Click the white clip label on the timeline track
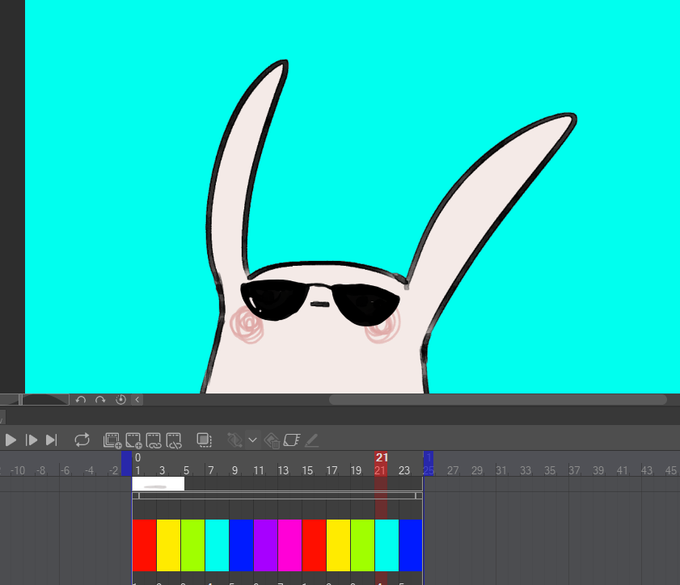 [x=158, y=484]
